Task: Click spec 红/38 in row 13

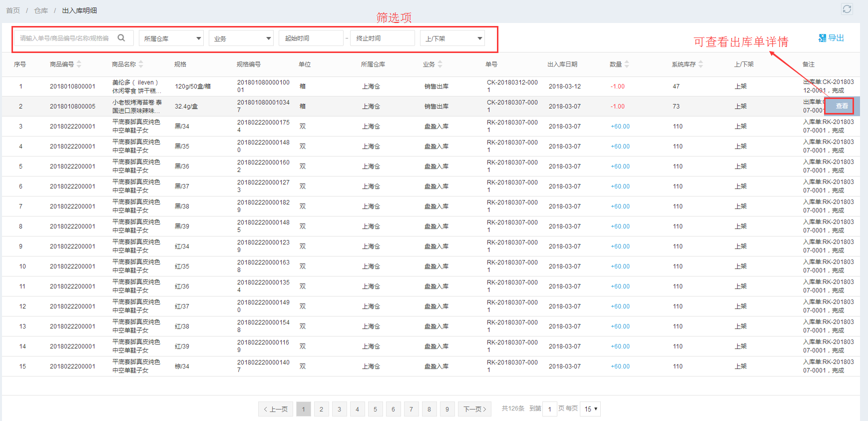Action: tap(182, 326)
